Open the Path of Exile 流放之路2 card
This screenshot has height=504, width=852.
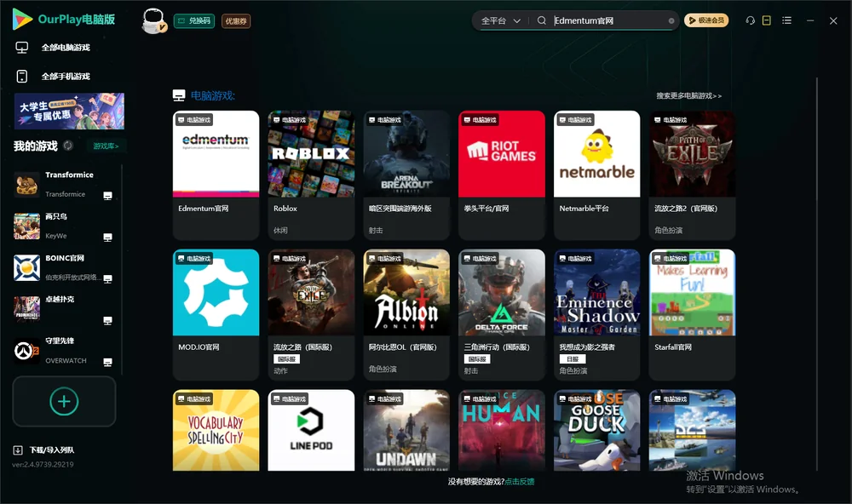tap(692, 175)
